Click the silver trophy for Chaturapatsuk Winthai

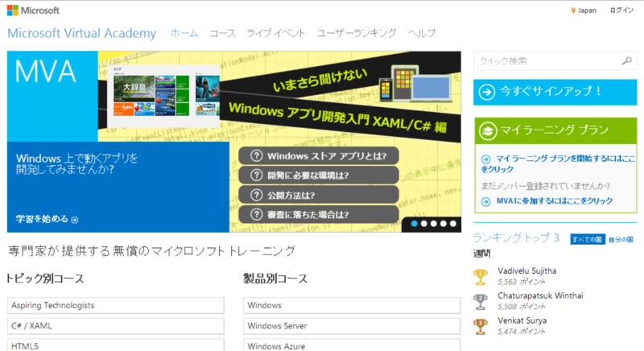[481, 302]
